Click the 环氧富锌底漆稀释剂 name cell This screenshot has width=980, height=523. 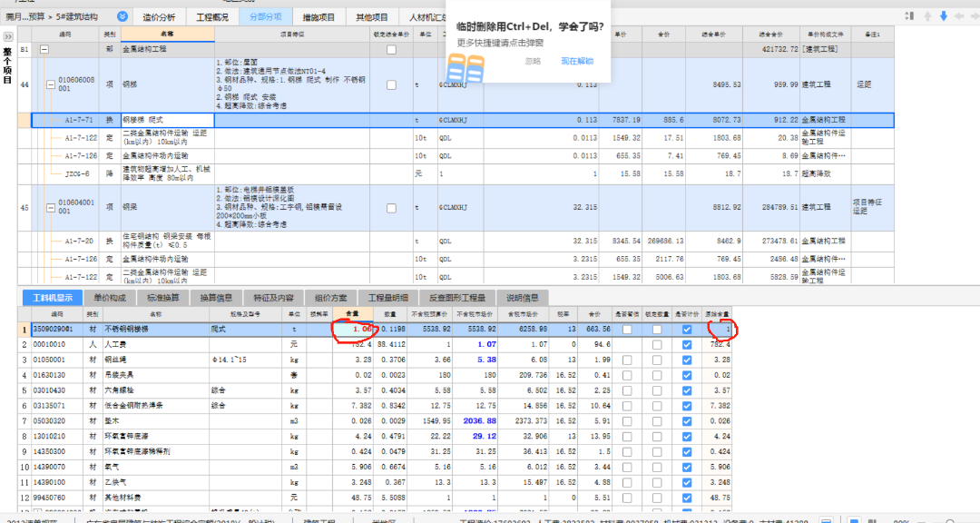(x=156, y=451)
